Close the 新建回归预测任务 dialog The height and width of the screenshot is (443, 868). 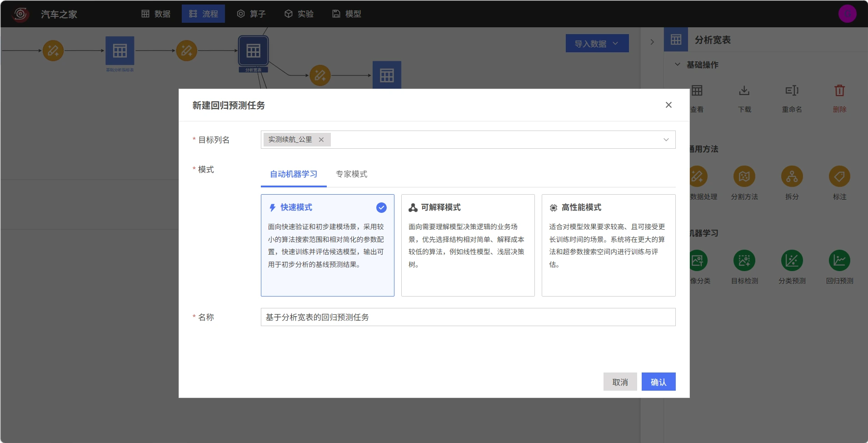(668, 105)
